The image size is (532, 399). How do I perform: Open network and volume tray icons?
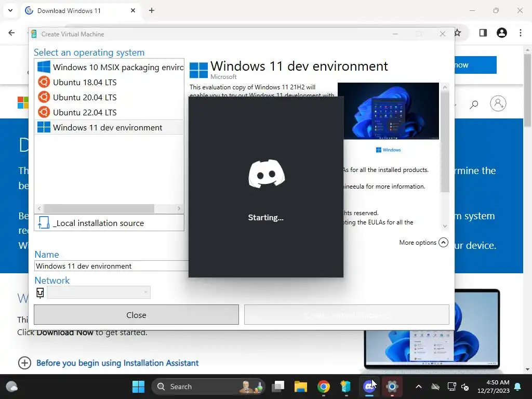pos(458,387)
